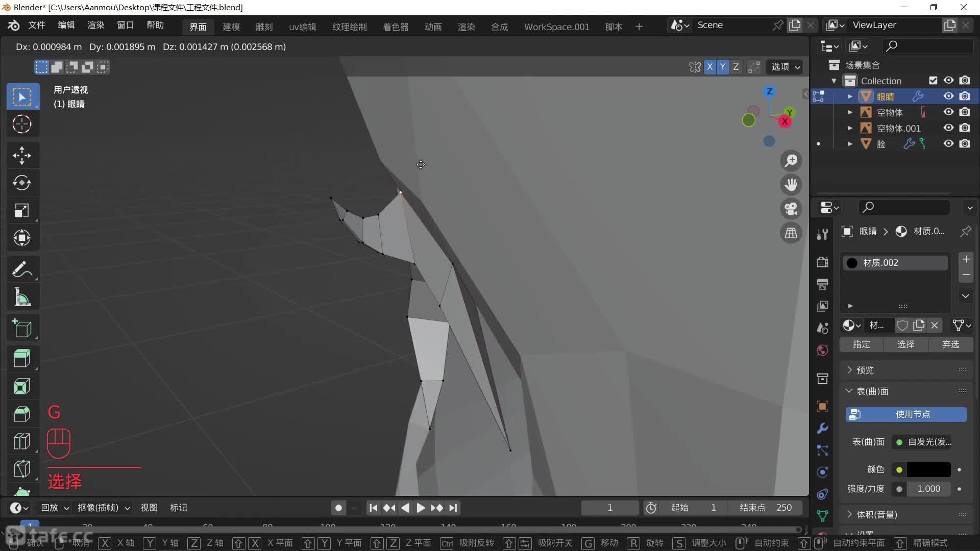980x551 pixels.
Task: Switch orthographic perspective grid icon
Action: 791,233
